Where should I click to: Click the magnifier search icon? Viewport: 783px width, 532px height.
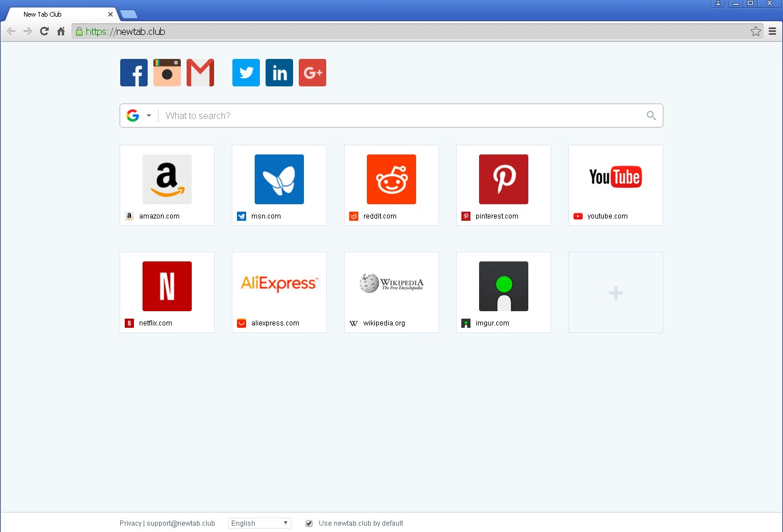click(651, 116)
